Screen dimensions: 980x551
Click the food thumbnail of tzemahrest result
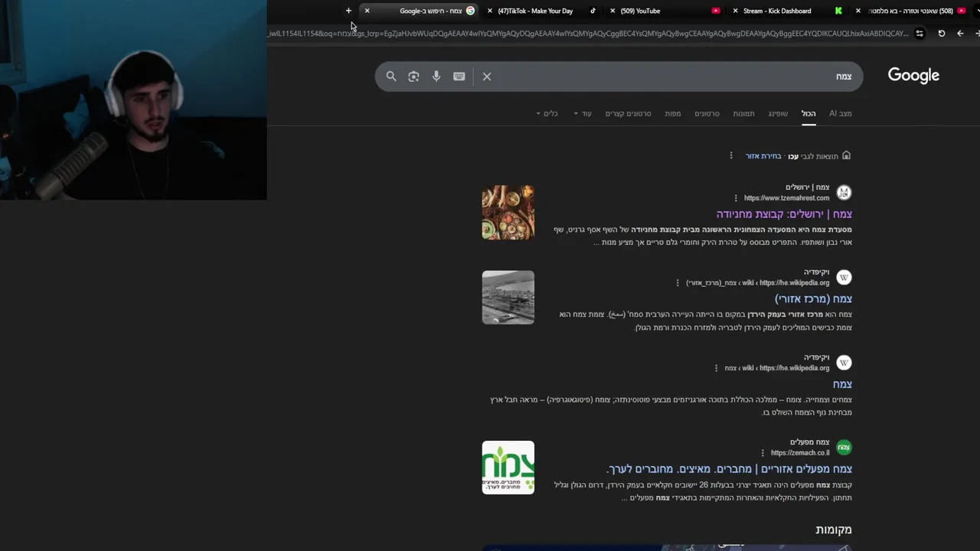[508, 213]
